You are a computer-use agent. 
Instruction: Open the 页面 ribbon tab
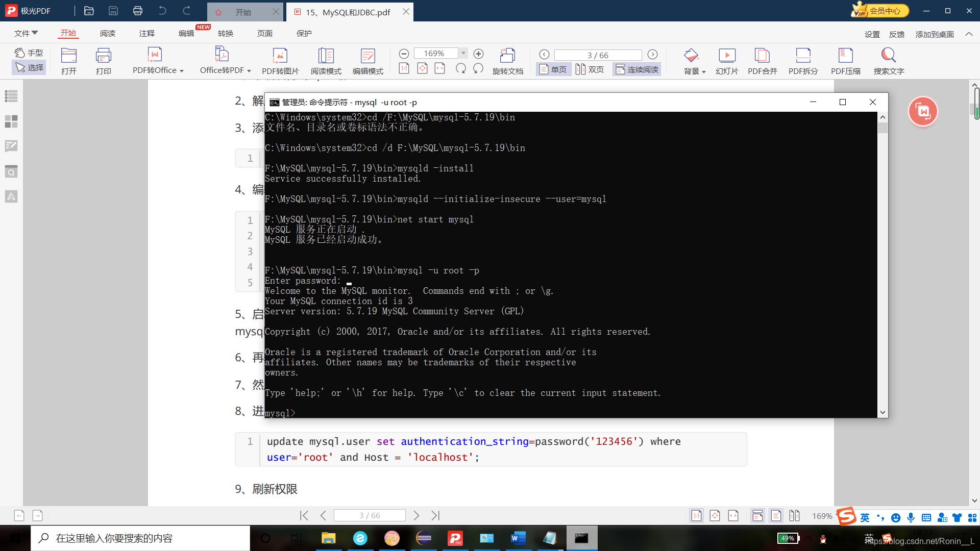coord(265,33)
